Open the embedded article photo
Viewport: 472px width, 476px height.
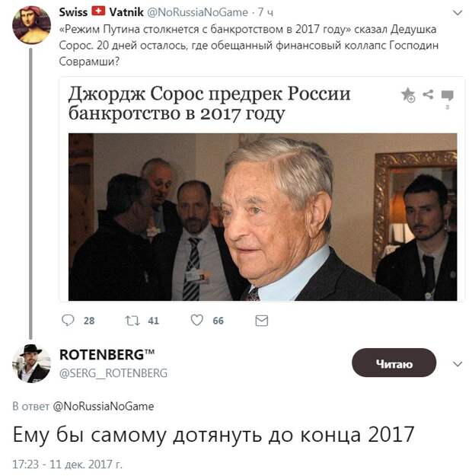(x=263, y=217)
